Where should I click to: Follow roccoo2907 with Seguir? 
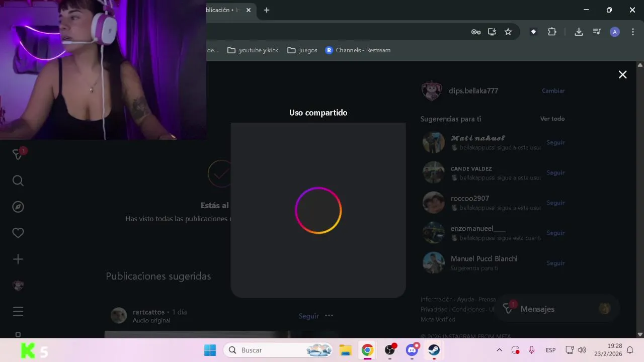555,203
